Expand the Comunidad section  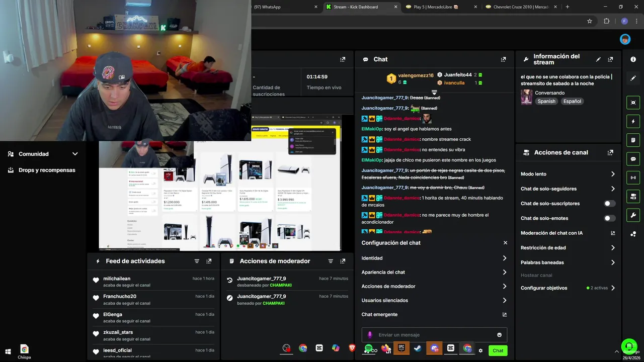tap(43, 154)
